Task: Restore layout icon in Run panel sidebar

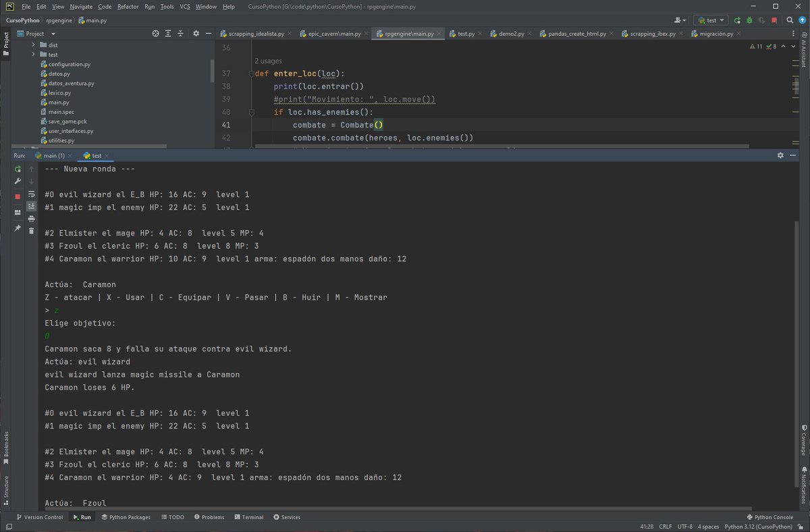Action: 18,212
